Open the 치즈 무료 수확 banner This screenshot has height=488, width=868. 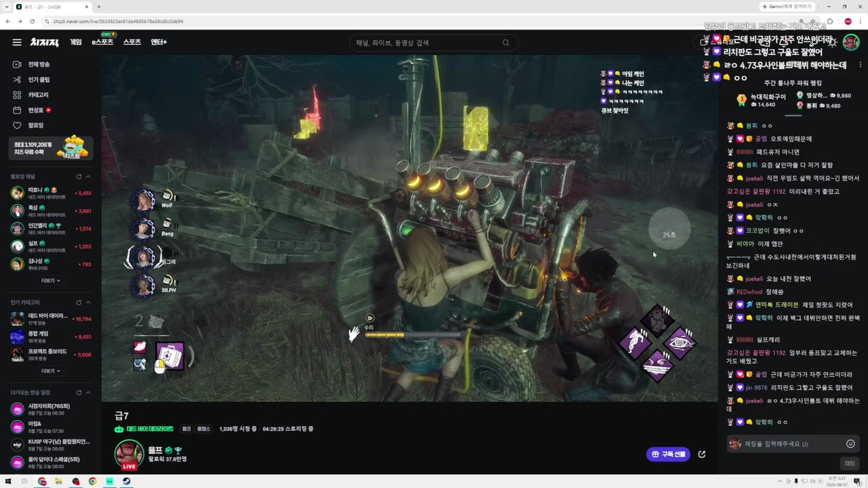click(x=51, y=148)
